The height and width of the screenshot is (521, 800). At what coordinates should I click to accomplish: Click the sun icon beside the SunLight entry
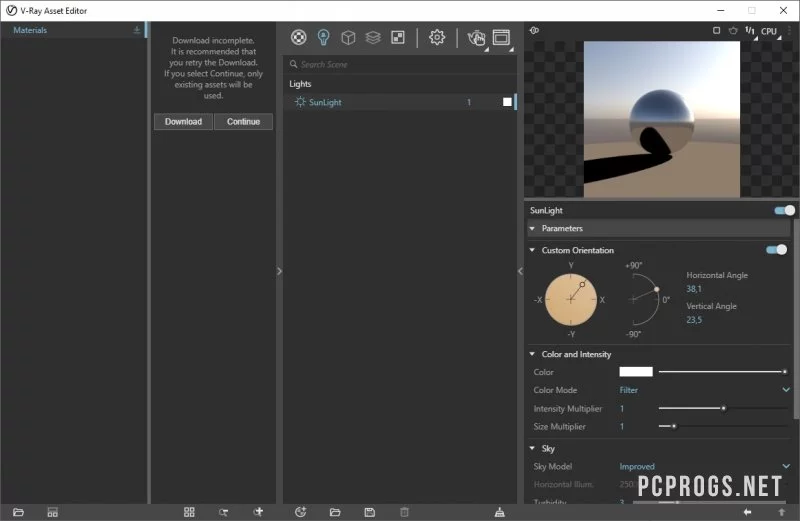[x=300, y=102]
